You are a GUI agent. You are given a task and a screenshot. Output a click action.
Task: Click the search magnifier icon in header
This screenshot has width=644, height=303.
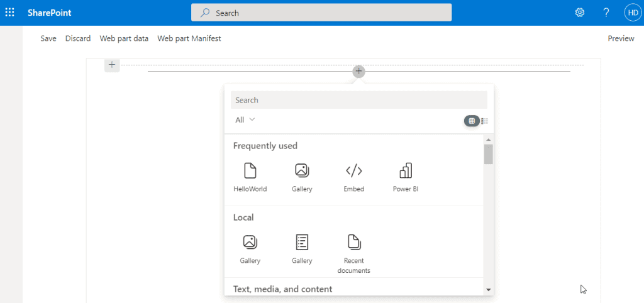(x=204, y=13)
